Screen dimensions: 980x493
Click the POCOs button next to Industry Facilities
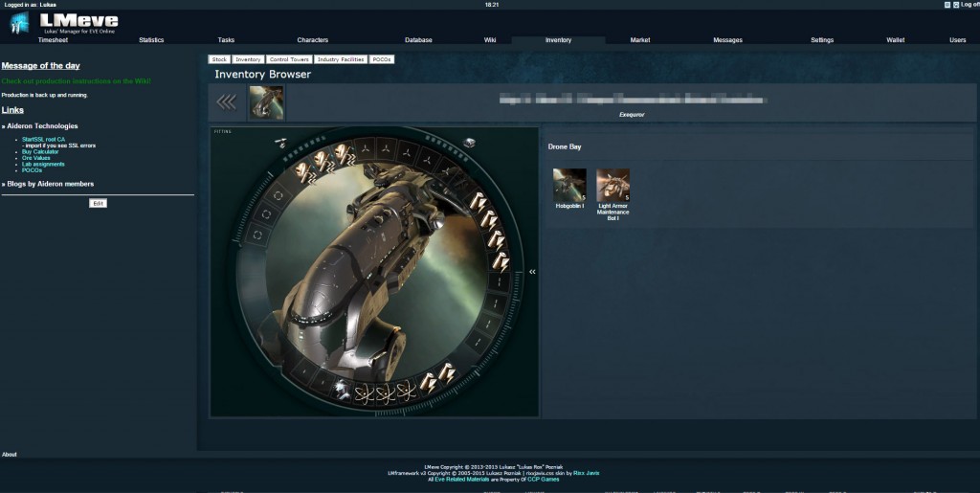(381, 59)
